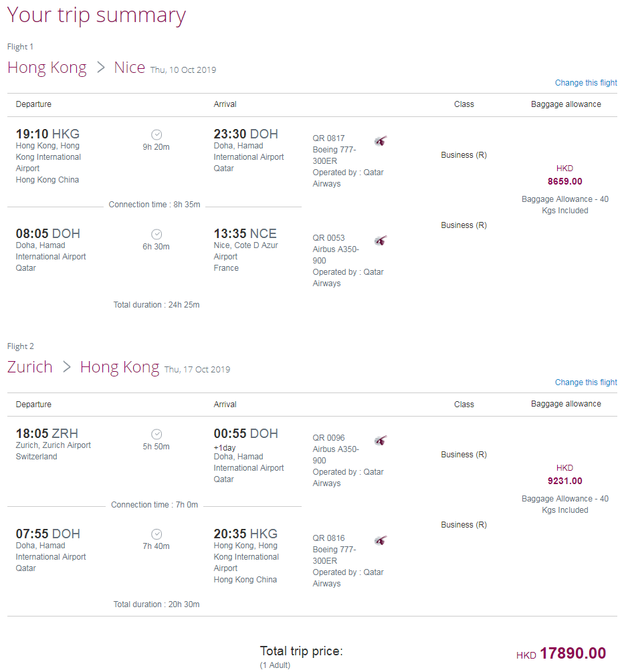Click the QR 0053 flight number text
The width and height of the screenshot is (626, 672).
328,238
